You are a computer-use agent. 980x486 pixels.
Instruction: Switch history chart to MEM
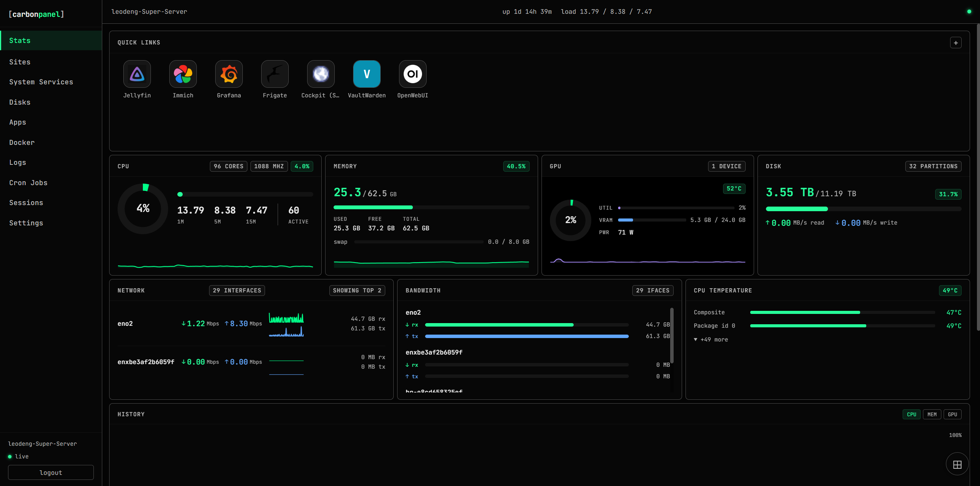pos(932,414)
